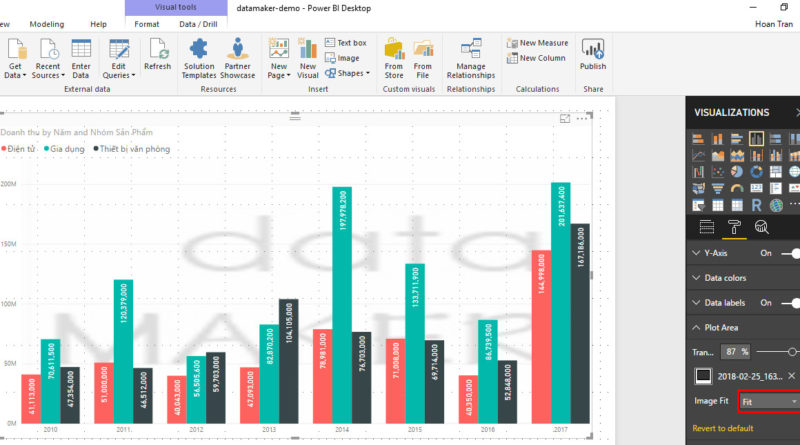
Task: Click Manage Relationships in the ribbon
Action: coord(470,58)
